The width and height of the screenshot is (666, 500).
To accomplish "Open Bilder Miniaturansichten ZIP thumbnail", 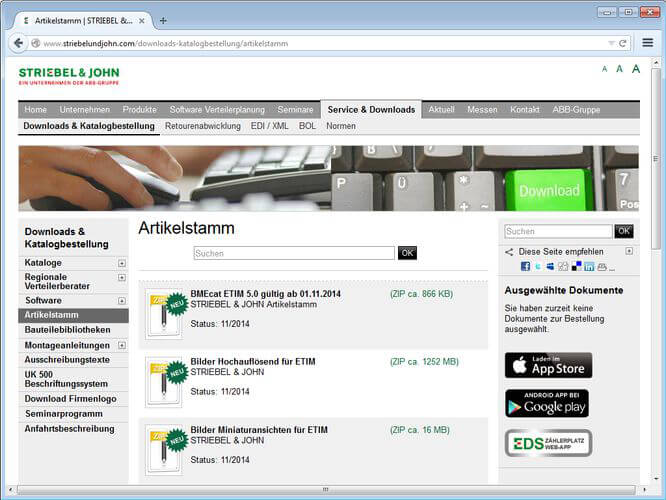I will pyautogui.click(x=164, y=450).
